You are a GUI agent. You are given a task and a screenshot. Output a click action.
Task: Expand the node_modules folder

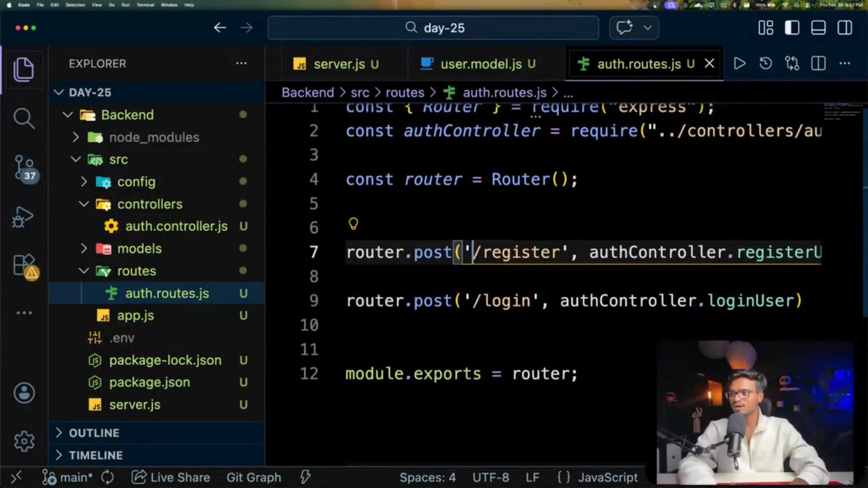pyautogui.click(x=76, y=137)
